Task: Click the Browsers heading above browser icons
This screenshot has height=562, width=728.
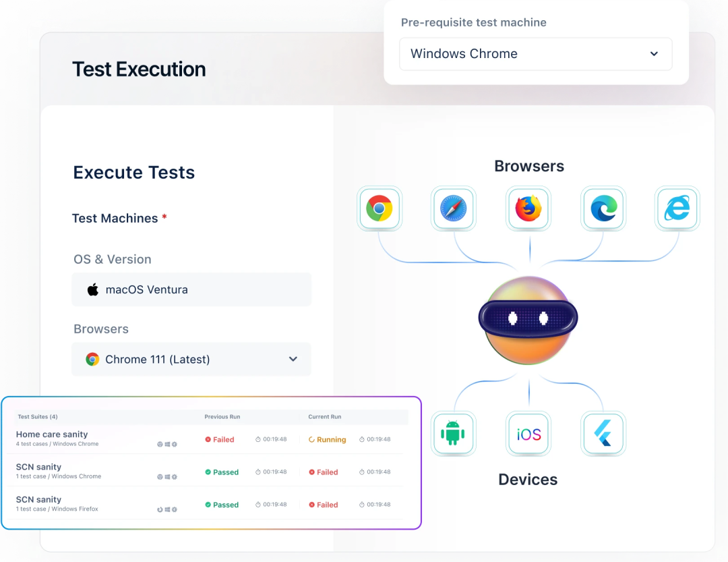Action: (529, 166)
